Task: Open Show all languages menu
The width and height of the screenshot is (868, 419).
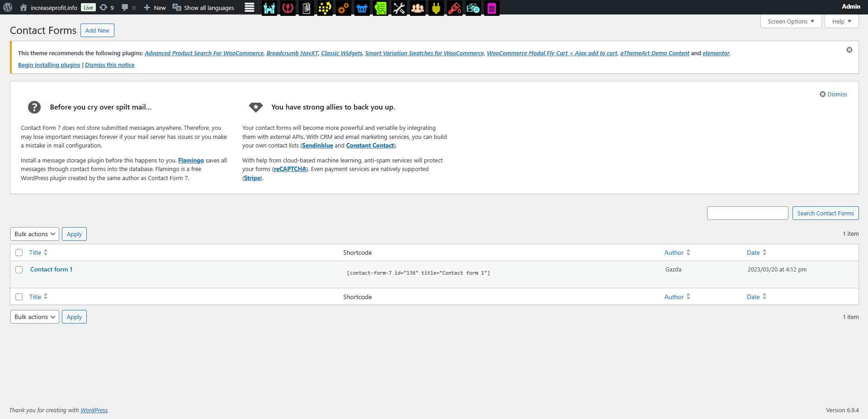Action: (203, 8)
